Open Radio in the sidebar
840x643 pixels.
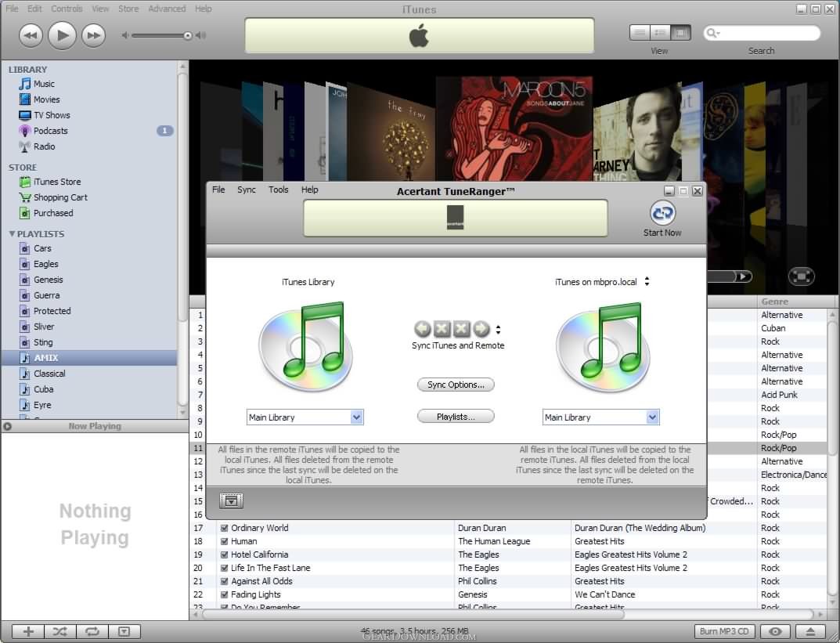(x=44, y=146)
